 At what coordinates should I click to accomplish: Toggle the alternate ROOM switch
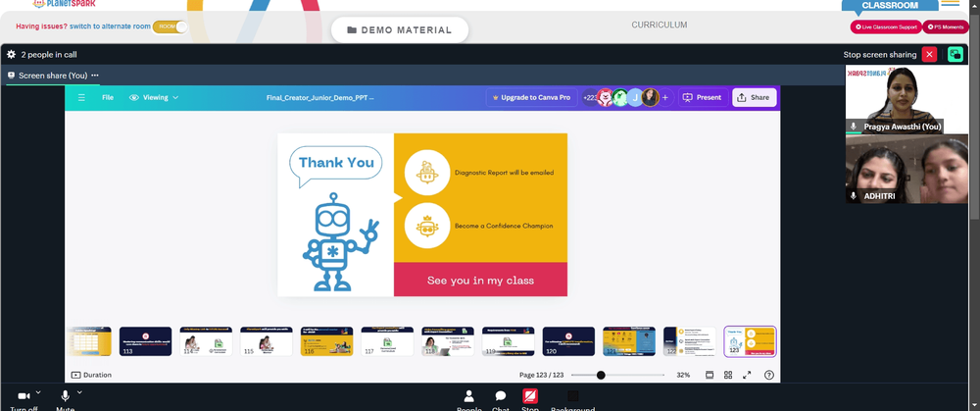pos(170,26)
